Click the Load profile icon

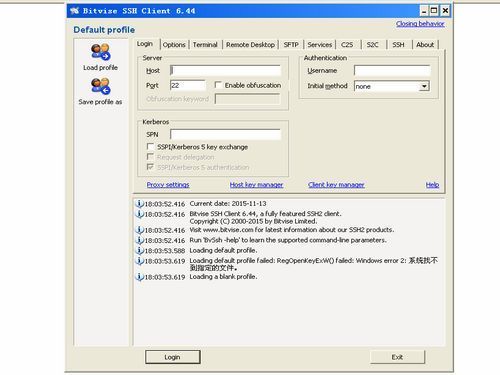(100, 52)
